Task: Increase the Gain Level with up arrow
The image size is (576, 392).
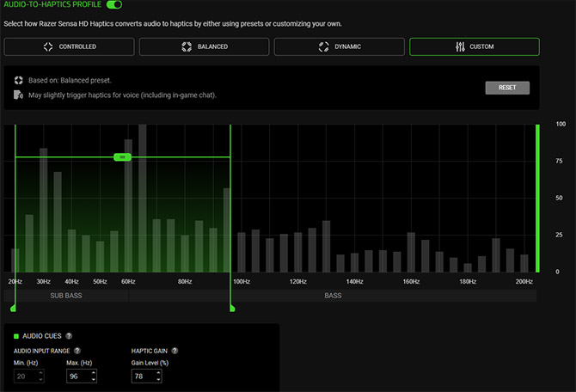Action: 158,373
